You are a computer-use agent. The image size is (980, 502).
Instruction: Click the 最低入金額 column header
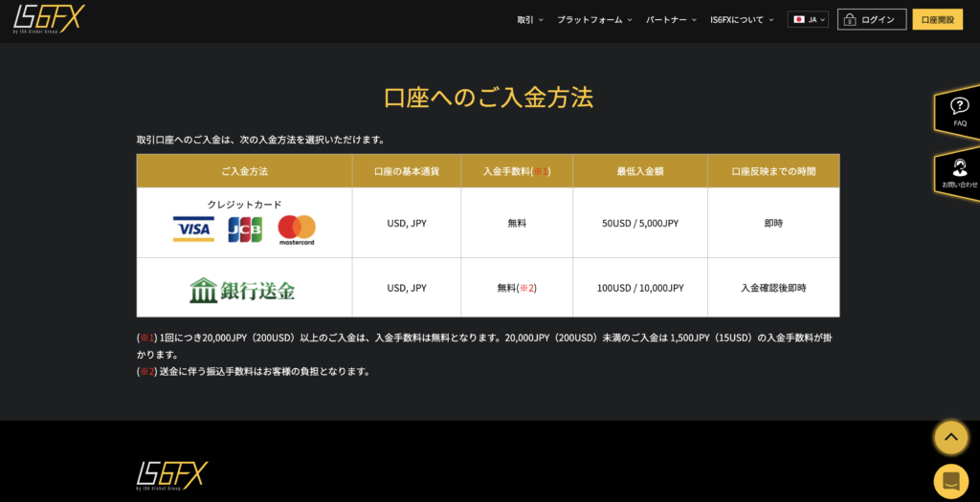(x=640, y=171)
